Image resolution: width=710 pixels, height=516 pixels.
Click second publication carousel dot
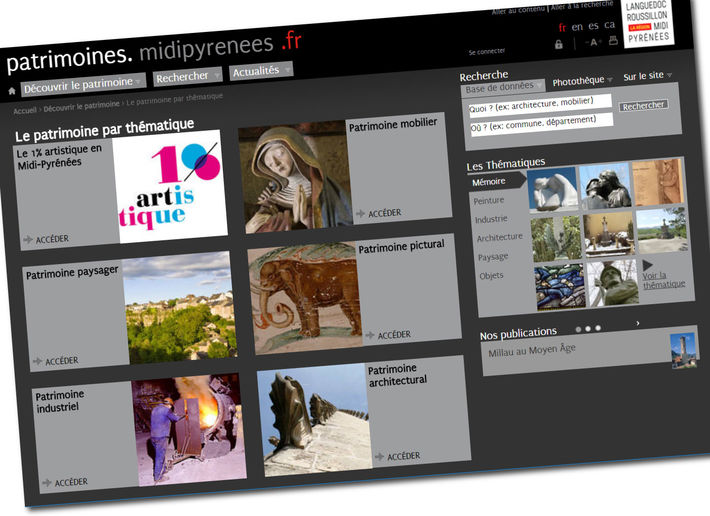(588, 329)
